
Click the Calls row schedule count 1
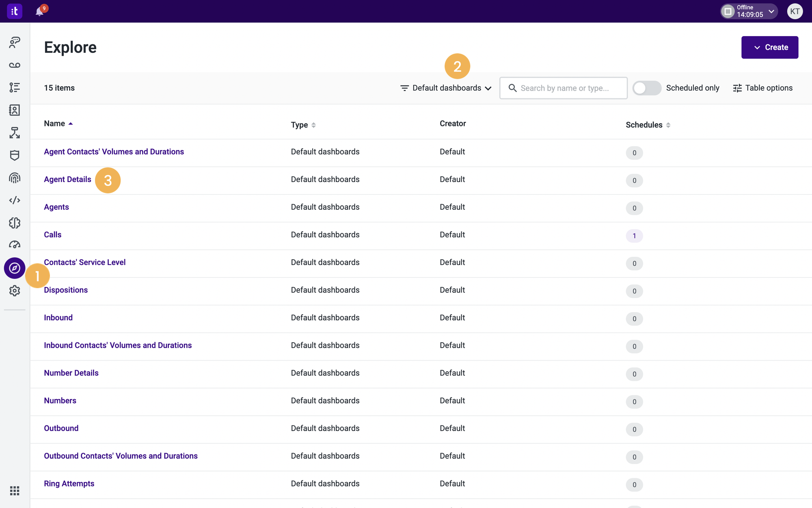pyautogui.click(x=634, y=236)
